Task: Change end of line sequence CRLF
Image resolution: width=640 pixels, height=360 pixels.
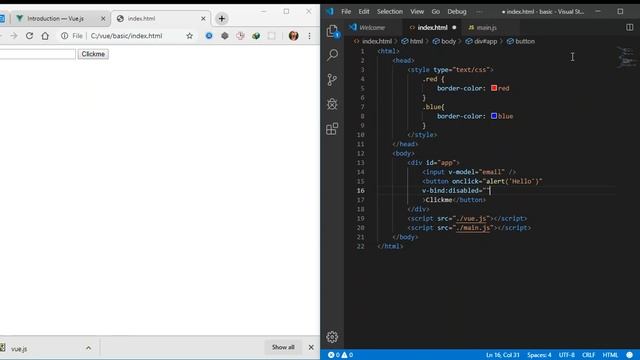Action: (x=588, y=355)
